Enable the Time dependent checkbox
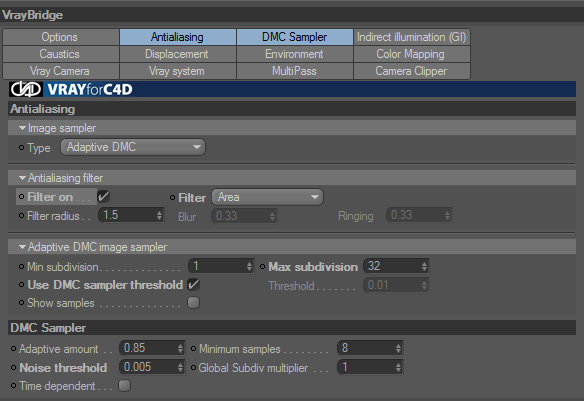Image resolution: width=584 pixels, height=401 pixels. (124, 385)
